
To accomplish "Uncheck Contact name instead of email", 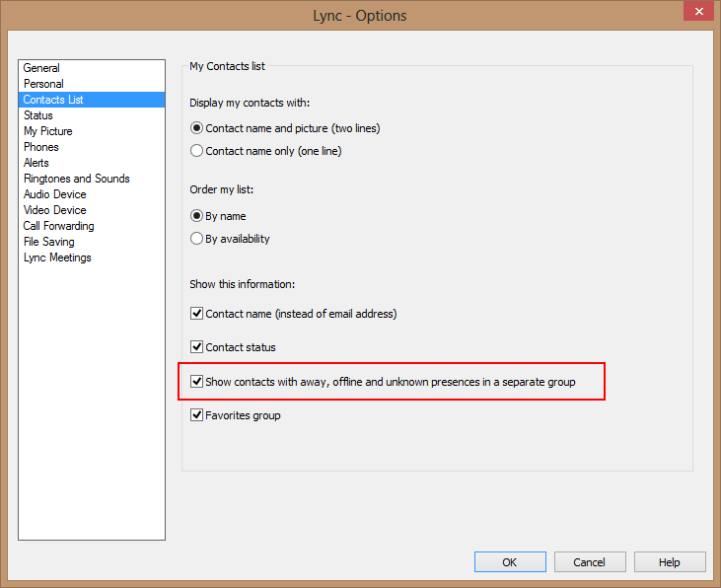I will point(197,314).
